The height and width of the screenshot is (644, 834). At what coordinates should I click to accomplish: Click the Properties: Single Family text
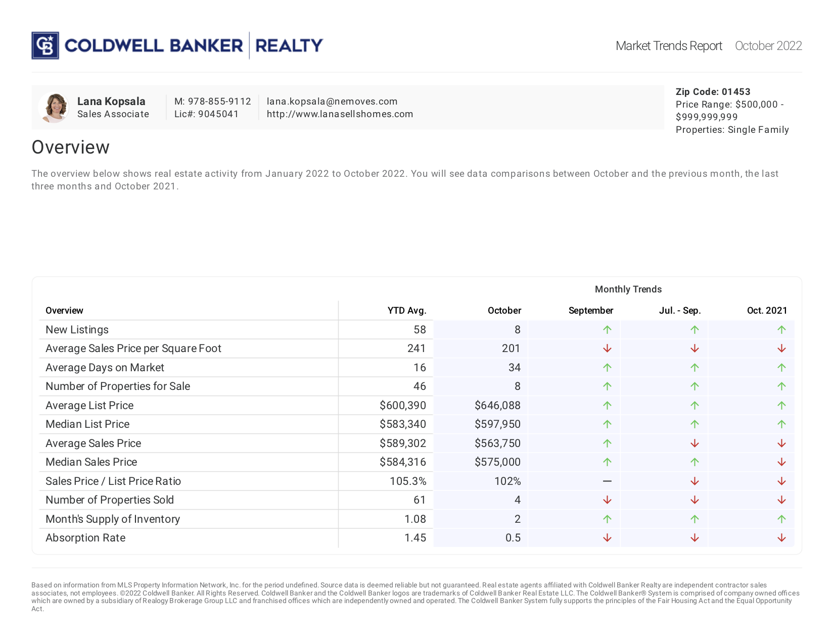(x=732, y=130)
